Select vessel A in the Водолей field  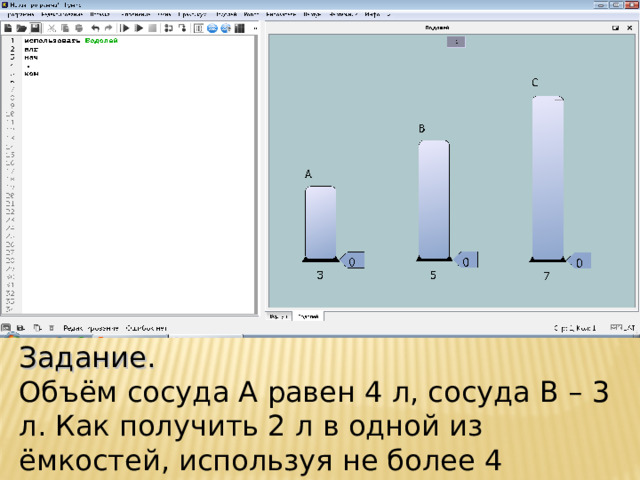click(320, 222)
